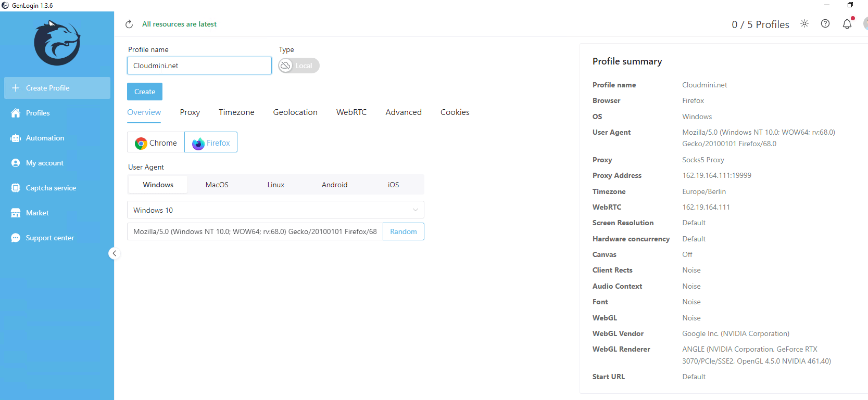
Task: Open the notifications bell
Action: pyautogui.click(x=847, y=24)
